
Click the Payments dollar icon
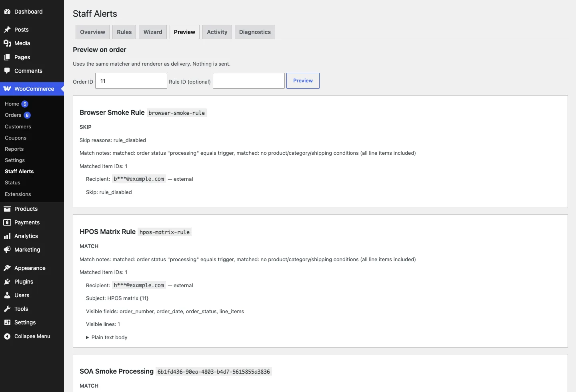[7, 222]
